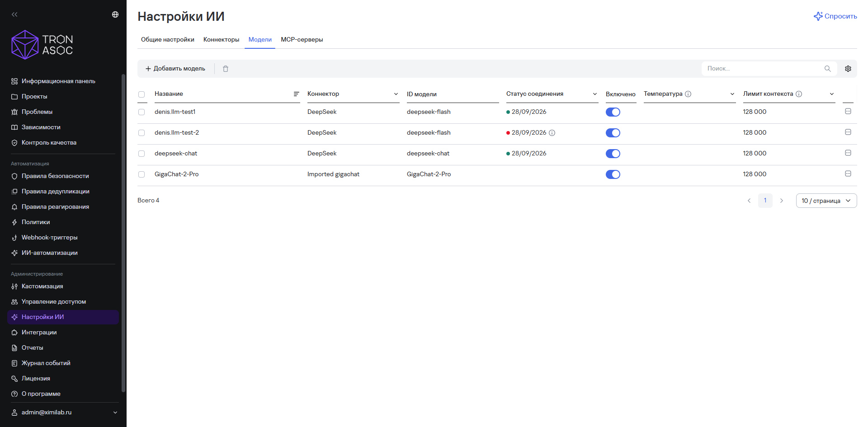Click the Температура info icon

pyautogui.click(x=688, y=94)
